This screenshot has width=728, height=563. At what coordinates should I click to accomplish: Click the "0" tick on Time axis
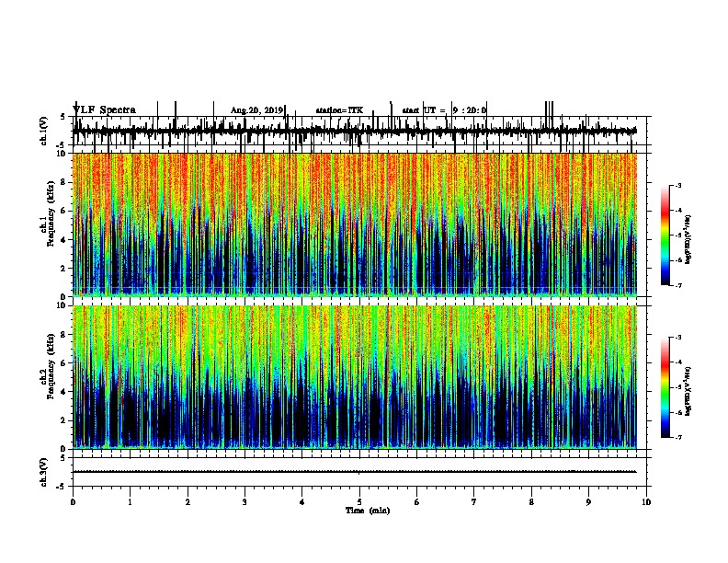(73, 502)
